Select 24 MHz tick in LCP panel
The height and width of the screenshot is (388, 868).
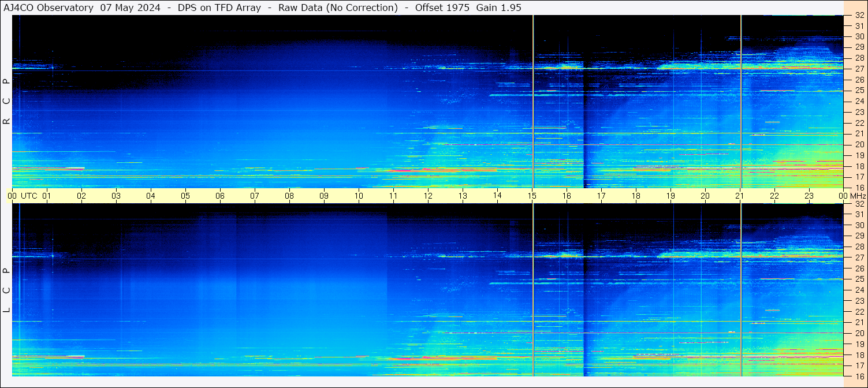pyautogui.click(x=859, y=290)
